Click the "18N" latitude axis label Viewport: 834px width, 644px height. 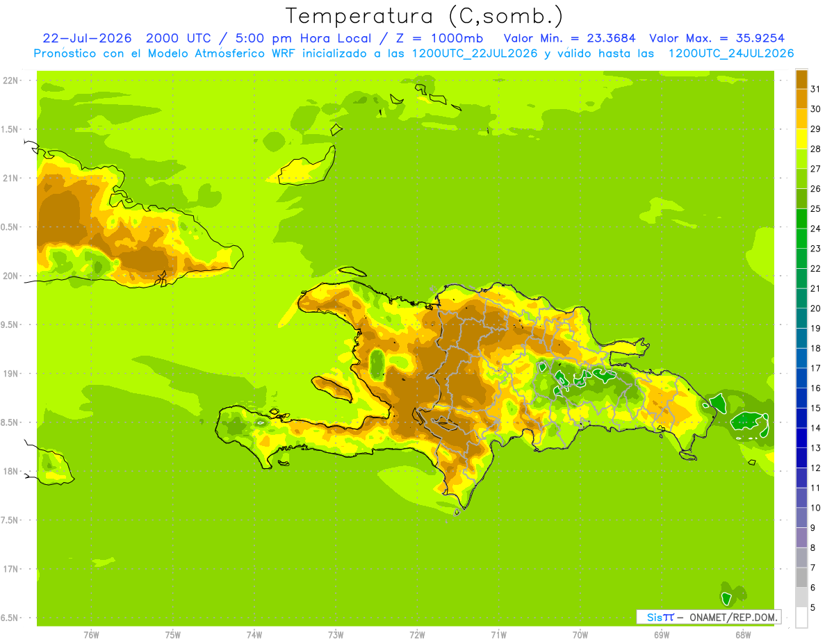point(11,471)
